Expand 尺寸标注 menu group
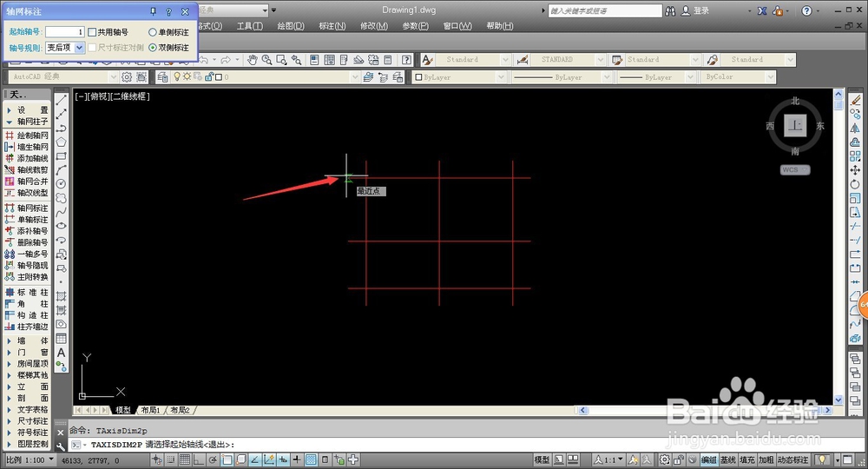This screenshot has width=868, height=469. click(x=27, y=421)
